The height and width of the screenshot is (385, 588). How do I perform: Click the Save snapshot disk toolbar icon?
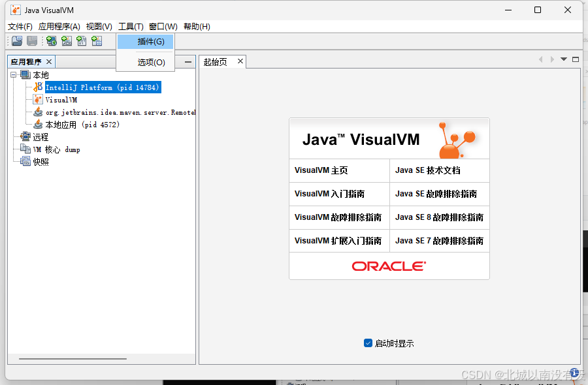32,41
